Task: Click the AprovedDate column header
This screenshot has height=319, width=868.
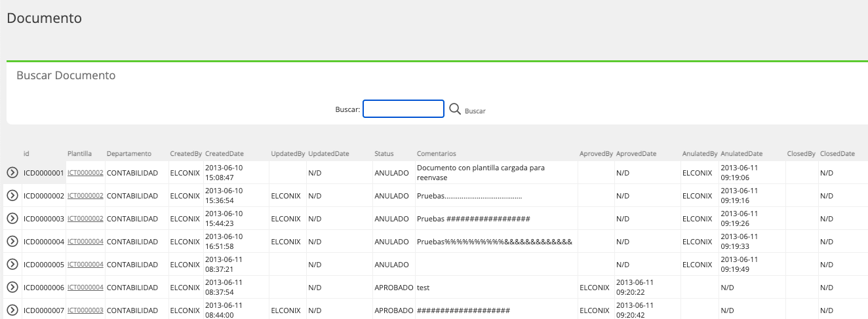Action: click(x=637, y=154)
